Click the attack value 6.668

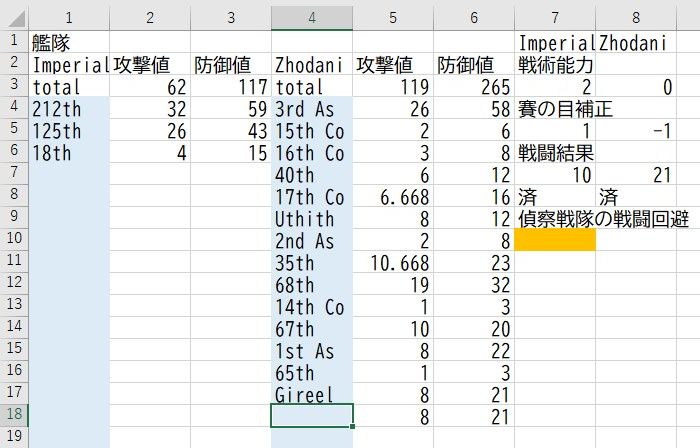[x=393, y=196]
